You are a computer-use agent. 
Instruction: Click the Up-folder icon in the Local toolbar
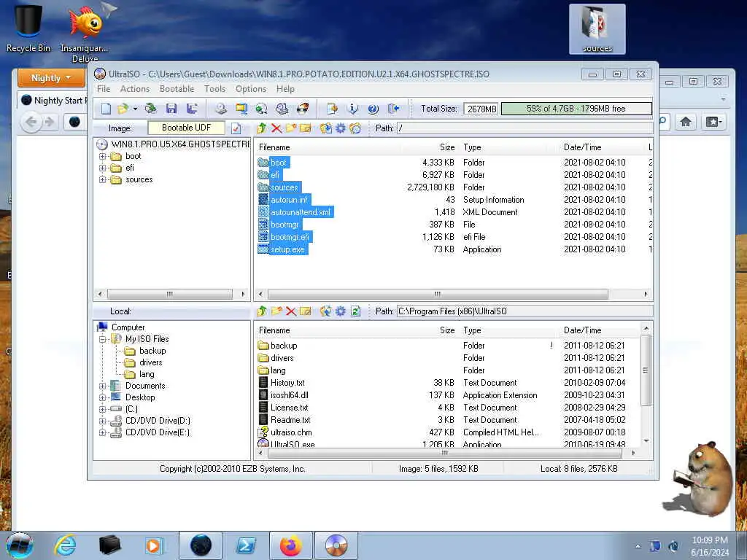262,311
